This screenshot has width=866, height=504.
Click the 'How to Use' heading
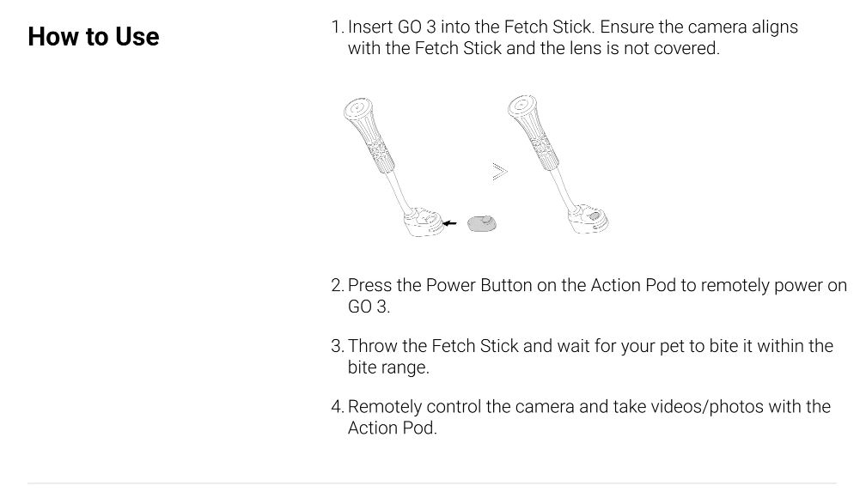click(94, 37)
